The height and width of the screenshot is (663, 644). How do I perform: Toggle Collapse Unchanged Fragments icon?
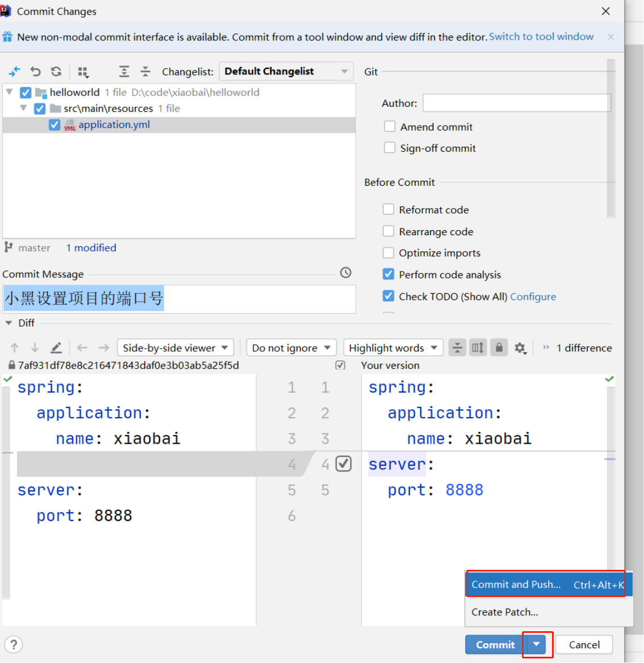point(457,348)
